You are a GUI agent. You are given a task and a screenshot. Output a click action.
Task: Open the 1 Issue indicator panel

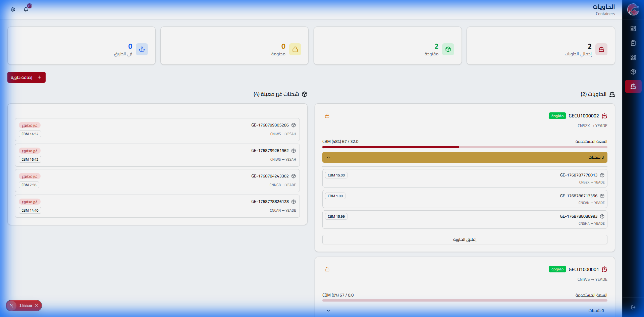click(x=25, y=306)
